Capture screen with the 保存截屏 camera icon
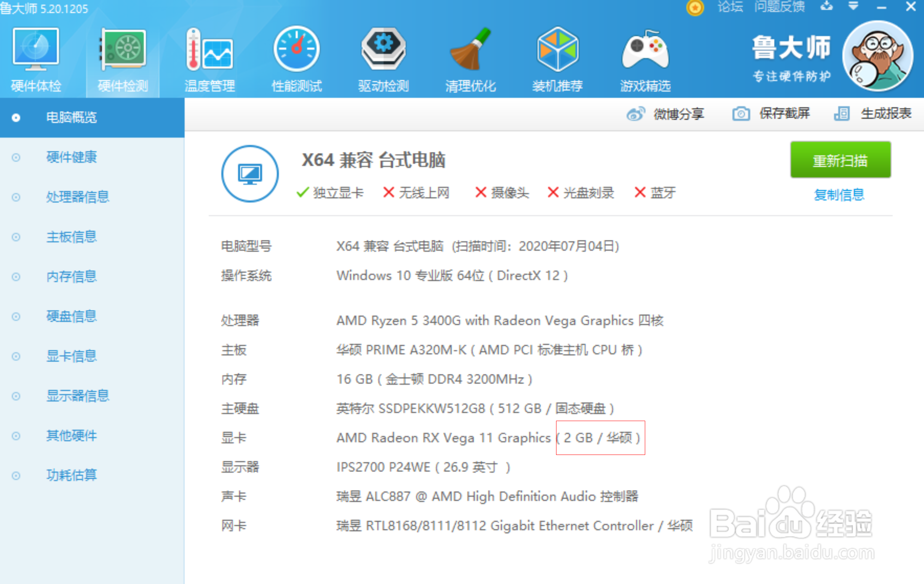The image size is (924, 584). 741,113
